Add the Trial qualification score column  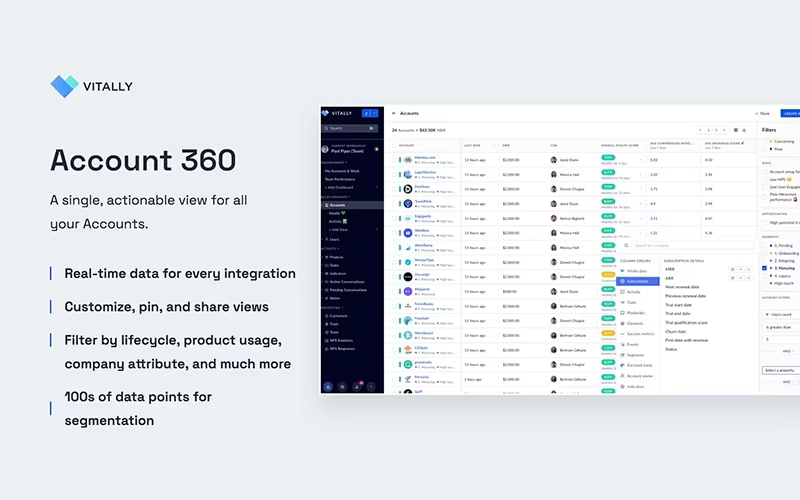point(686,322)
